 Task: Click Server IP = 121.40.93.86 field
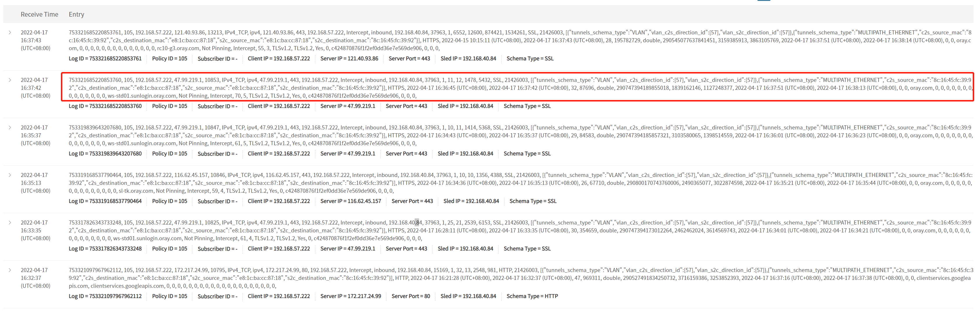tap(349, 59)
